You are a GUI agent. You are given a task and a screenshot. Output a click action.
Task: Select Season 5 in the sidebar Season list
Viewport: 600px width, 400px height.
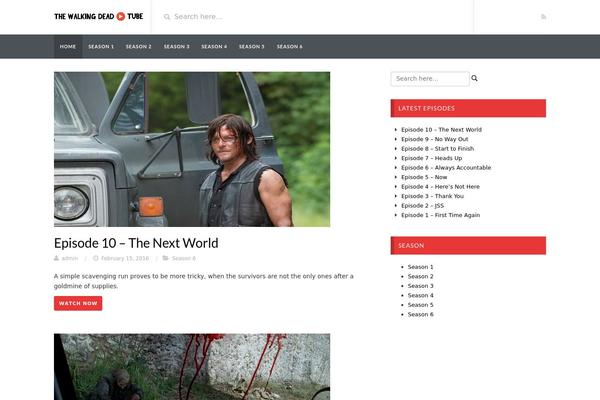pos(421,305)
